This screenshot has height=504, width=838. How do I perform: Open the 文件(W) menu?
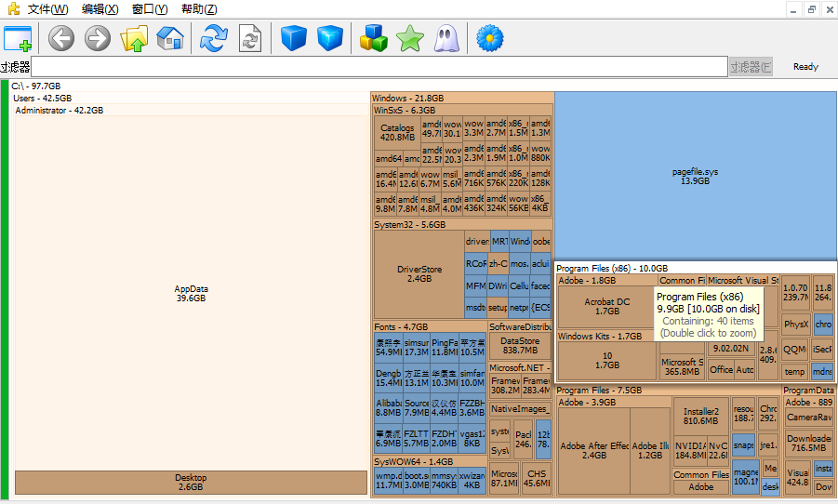pos(47,9)
